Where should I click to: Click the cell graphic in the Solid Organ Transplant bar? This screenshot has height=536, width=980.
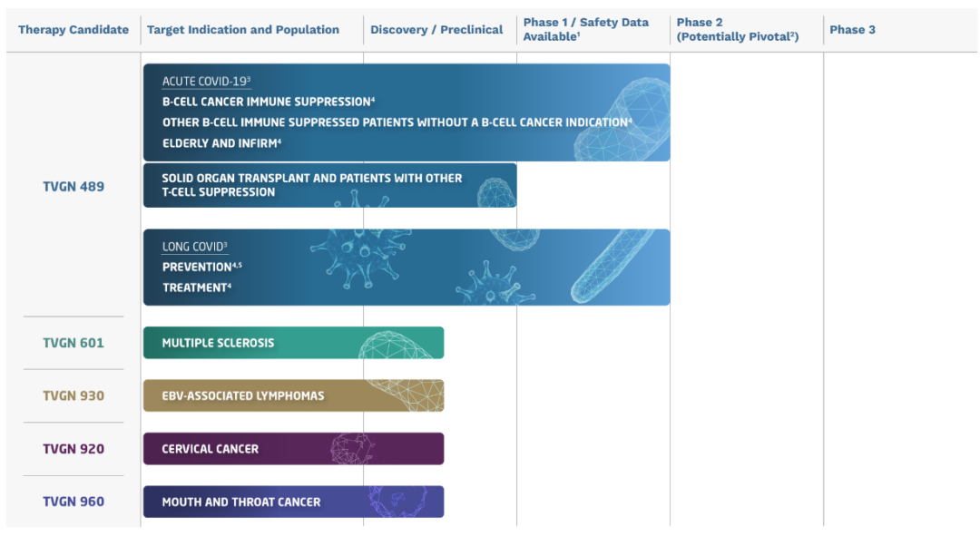(x=495, y=190)
